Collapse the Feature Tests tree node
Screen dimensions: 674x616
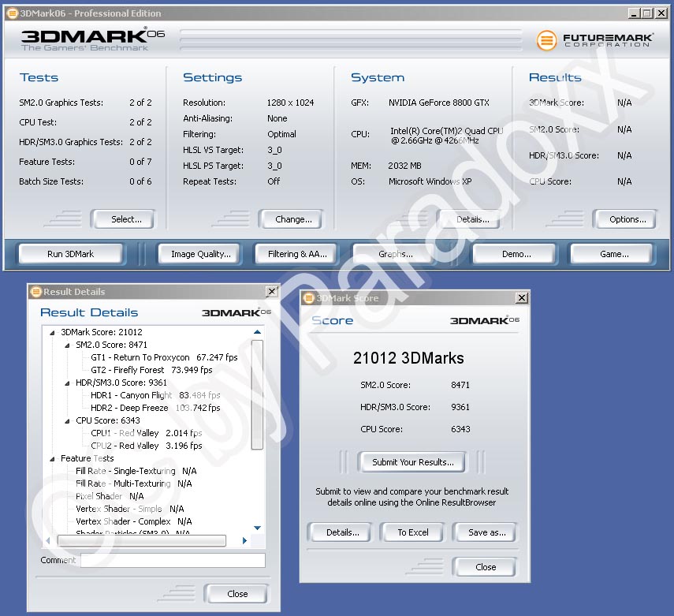click(x=53, y=459)
